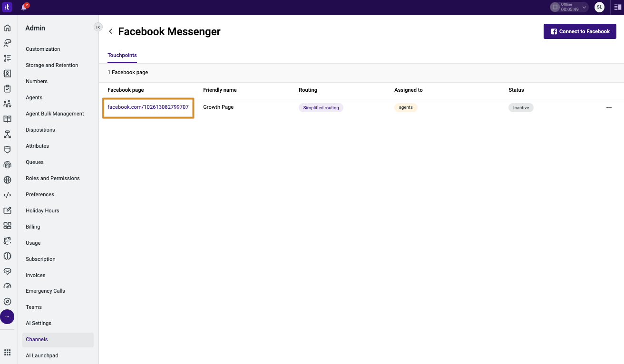Open the Talkdesk logo in top bar
This screenshot has width=624, height=364.
(x=7, y=7)
